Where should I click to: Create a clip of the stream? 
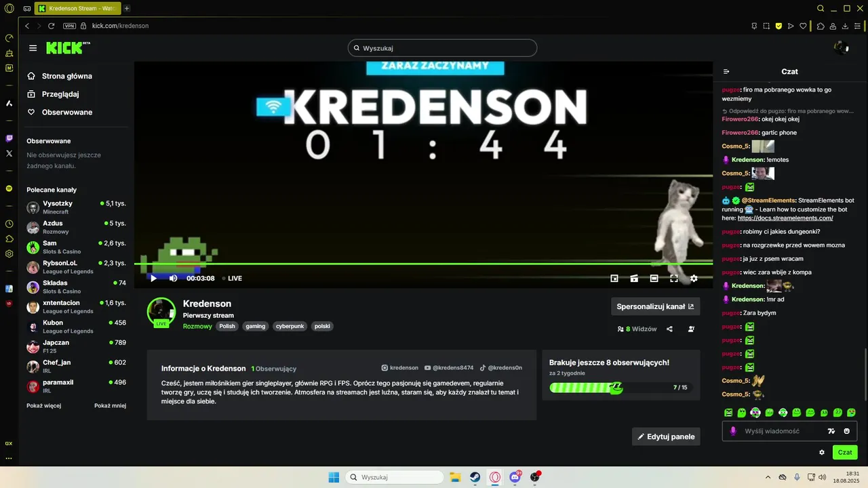coord(634,278)
